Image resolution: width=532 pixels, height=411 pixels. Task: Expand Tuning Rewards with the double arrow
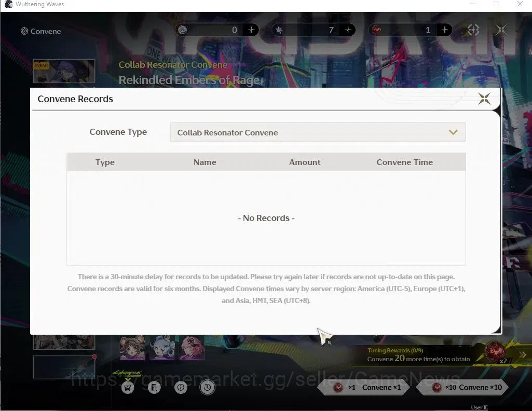[x=523, y=355]
